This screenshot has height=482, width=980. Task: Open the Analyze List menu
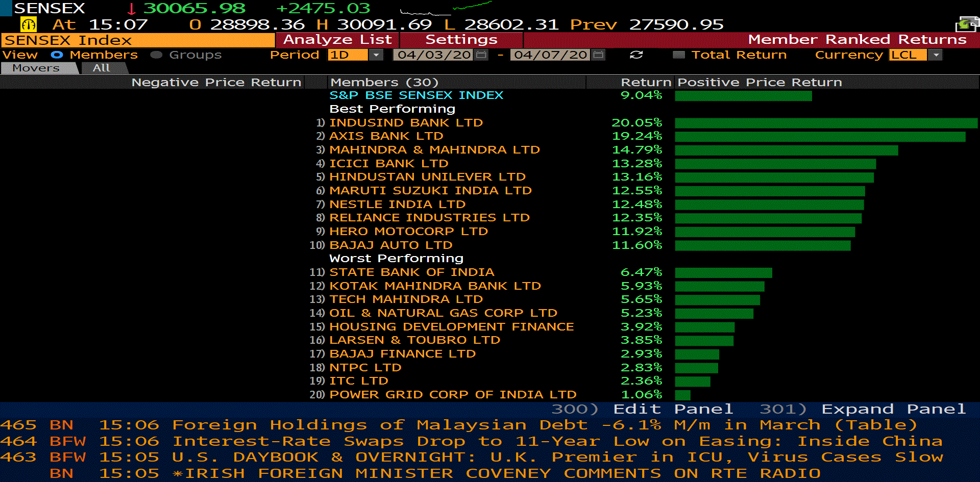(337, 40)
